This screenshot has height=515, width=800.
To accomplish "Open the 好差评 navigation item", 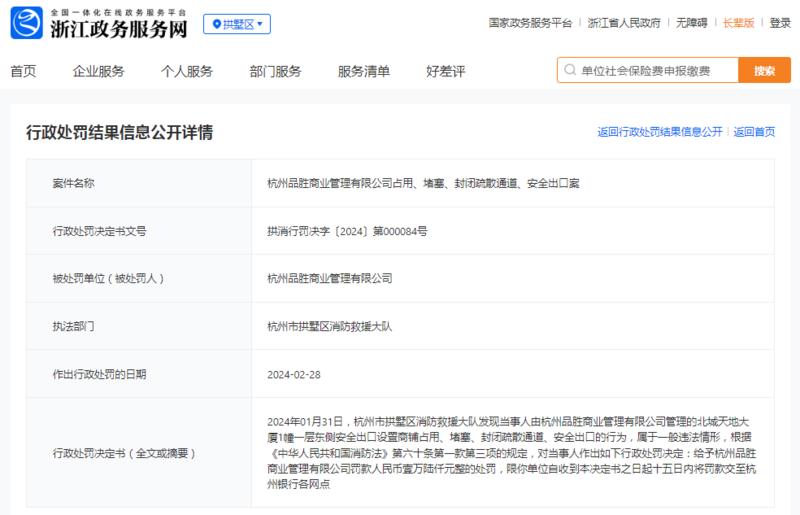I will pyautogui.click(x=445, y=71).
